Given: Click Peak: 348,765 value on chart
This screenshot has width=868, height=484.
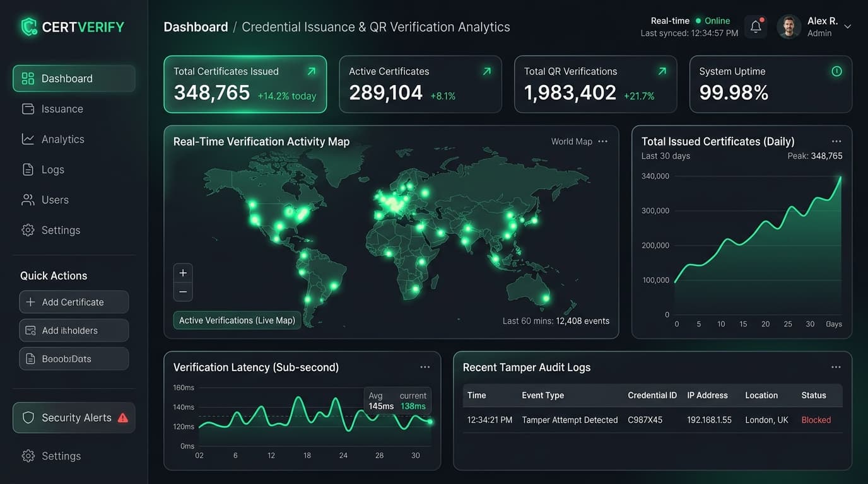Looking at the screenshot, I should click(x=815, y=156).
